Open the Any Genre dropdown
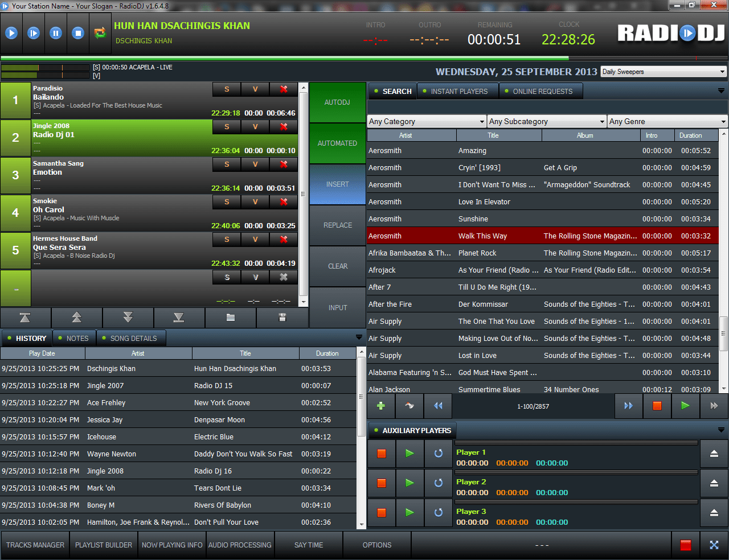729x560 pixels. tap(667, 121)
